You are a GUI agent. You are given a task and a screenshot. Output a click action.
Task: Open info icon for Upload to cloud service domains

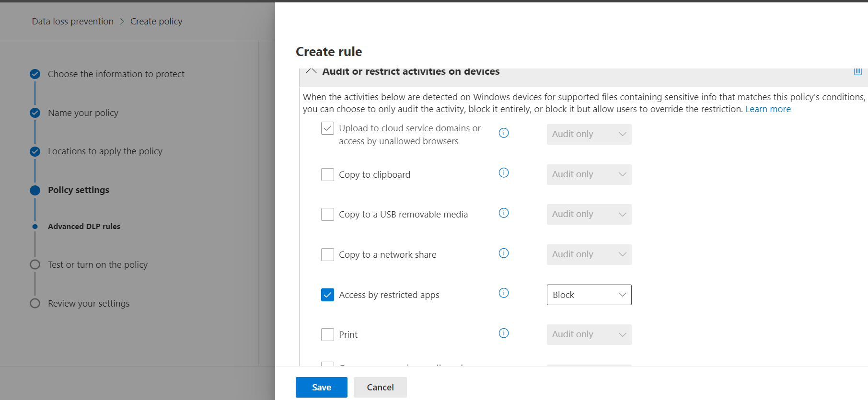(504, 133)
